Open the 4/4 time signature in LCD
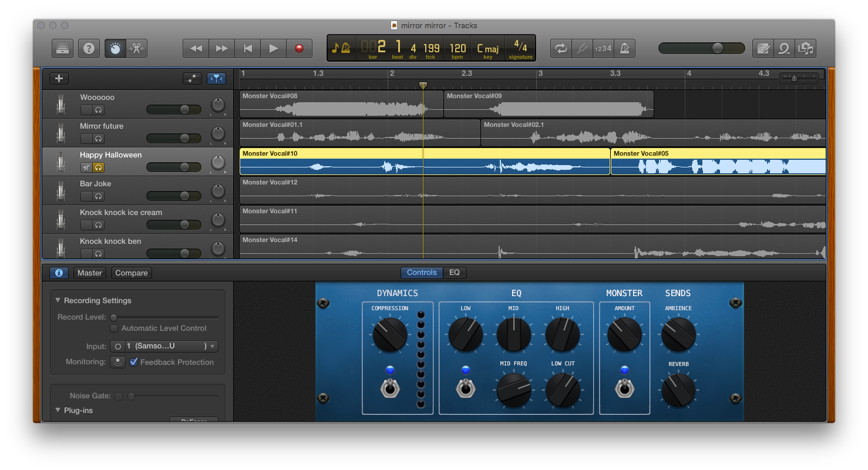This screenshot has width=868, height=470. (x=520, y=48)
